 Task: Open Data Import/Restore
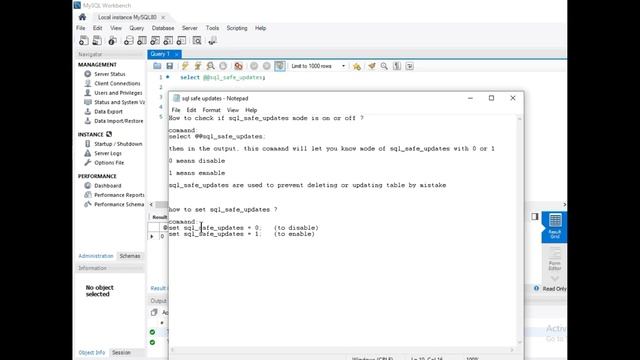tap(118, 121)
